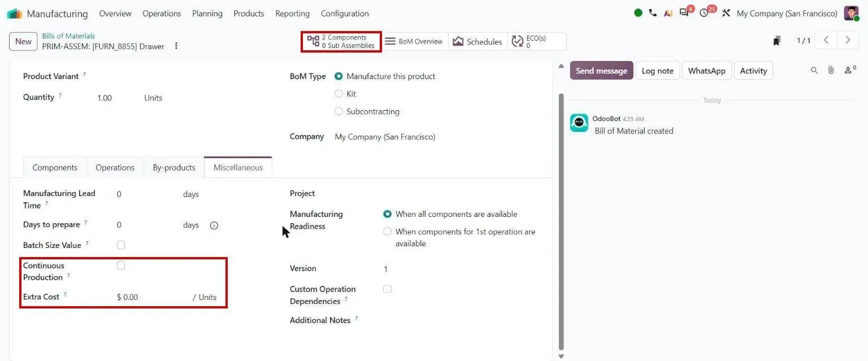Click the Log note button
This screenshot has width=868, height=361.
(657, 71)
